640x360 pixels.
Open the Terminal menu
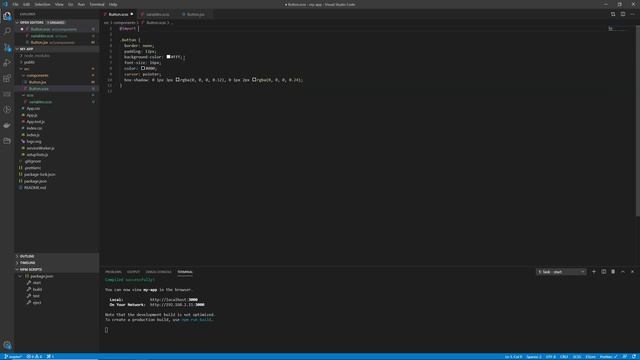(97, 4)
